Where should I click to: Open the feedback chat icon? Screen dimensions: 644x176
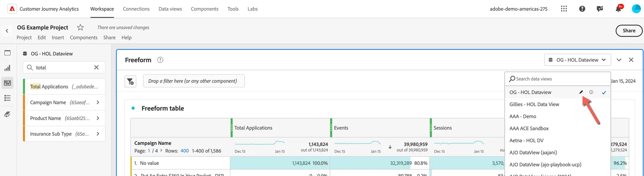600,9
